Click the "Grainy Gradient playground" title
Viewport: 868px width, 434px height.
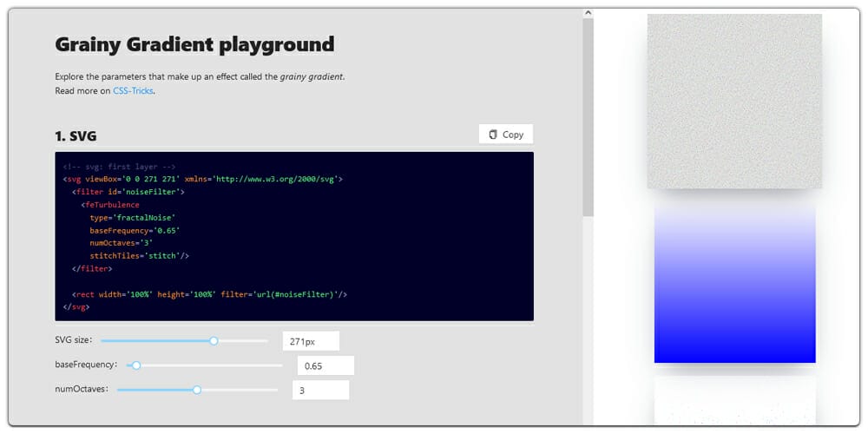pos(194,44)
